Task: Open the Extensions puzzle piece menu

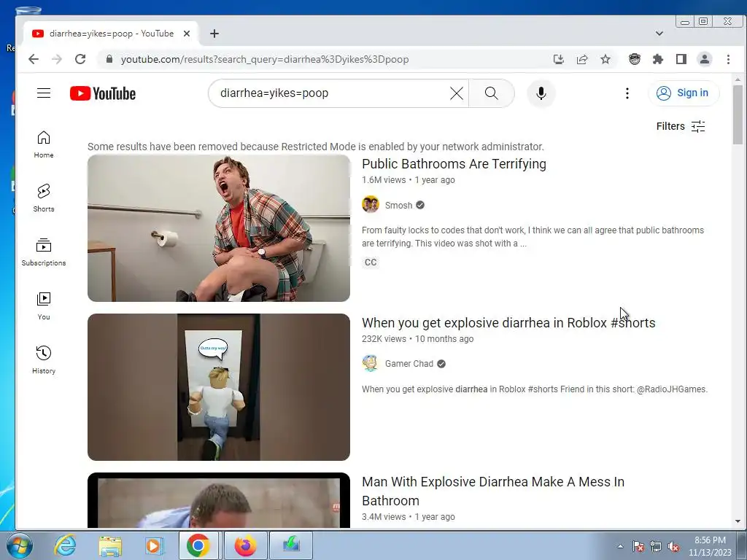Action: click(658, 59)
